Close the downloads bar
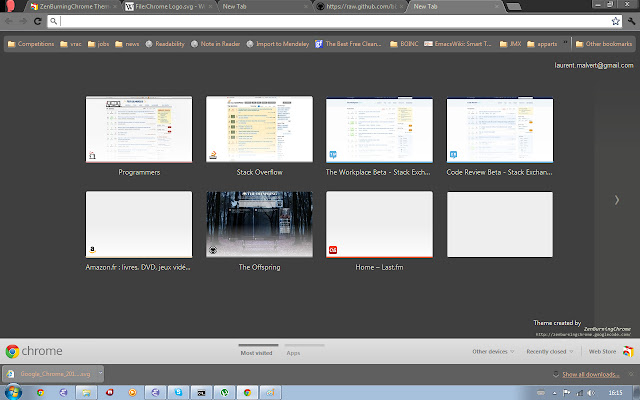Viewport: 640px width, 400px height. pos(631,374)
